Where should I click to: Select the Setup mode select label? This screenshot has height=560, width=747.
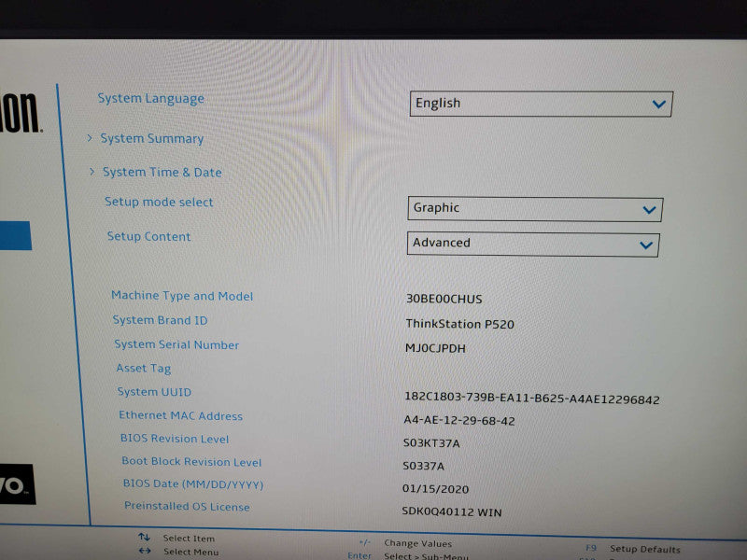[159, 202]
